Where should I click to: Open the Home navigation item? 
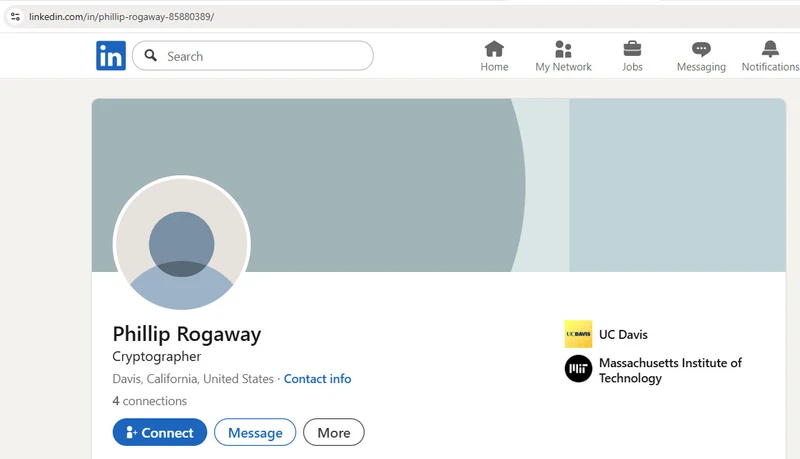[494, 56]
